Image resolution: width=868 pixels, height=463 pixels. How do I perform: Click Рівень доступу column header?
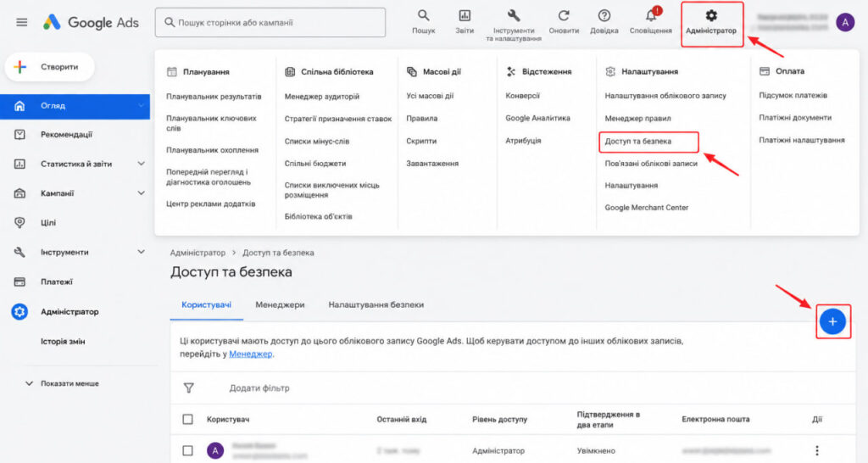pyautogui.click(x=499, y=420)
